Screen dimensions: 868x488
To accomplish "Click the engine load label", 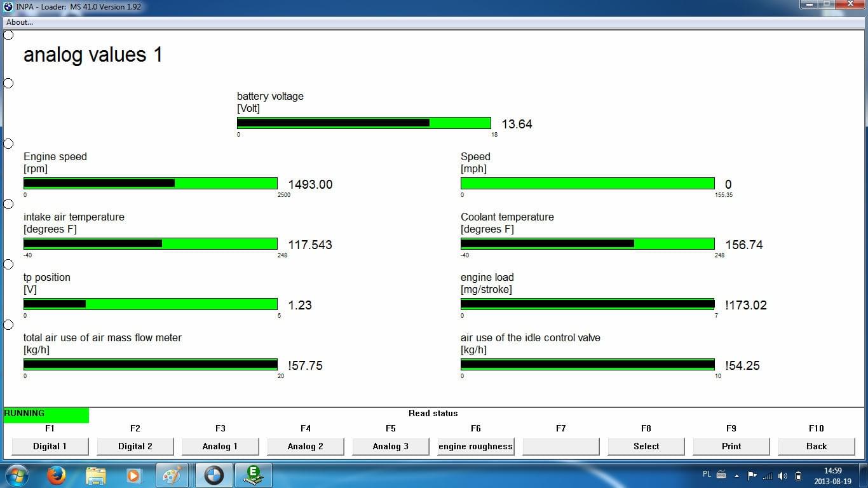I will (487, 278).
